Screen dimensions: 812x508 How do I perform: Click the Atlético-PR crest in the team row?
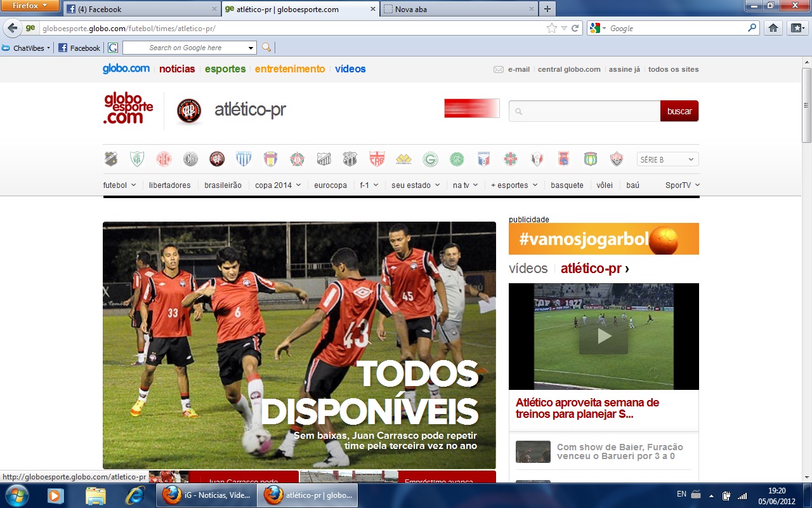click(x=217, y=159)
